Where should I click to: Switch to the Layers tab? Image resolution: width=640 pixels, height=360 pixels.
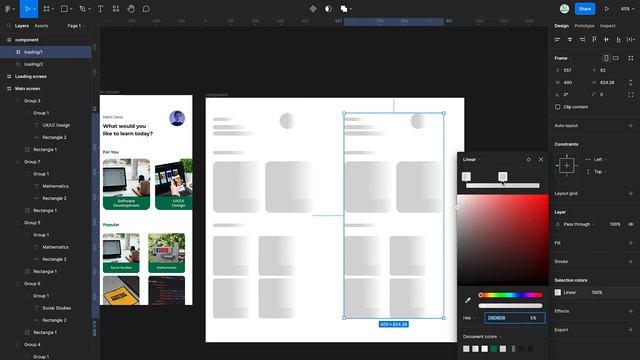point(22,26)
